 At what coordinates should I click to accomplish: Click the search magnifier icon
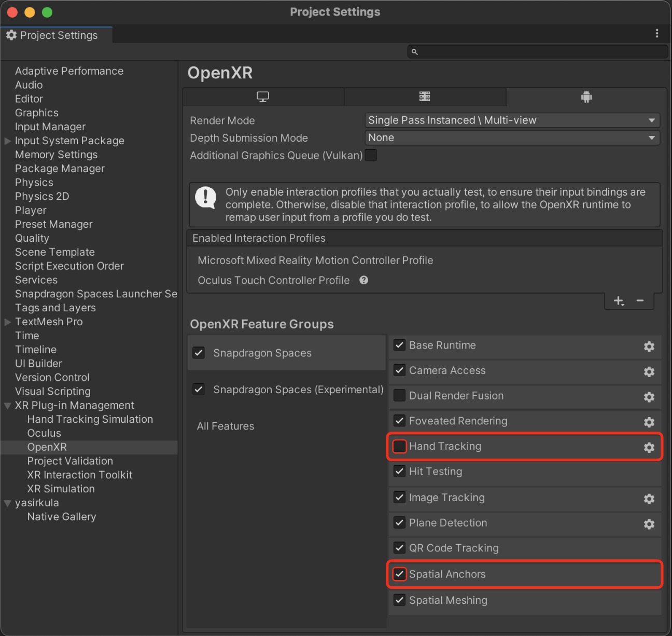coord(414,52)
